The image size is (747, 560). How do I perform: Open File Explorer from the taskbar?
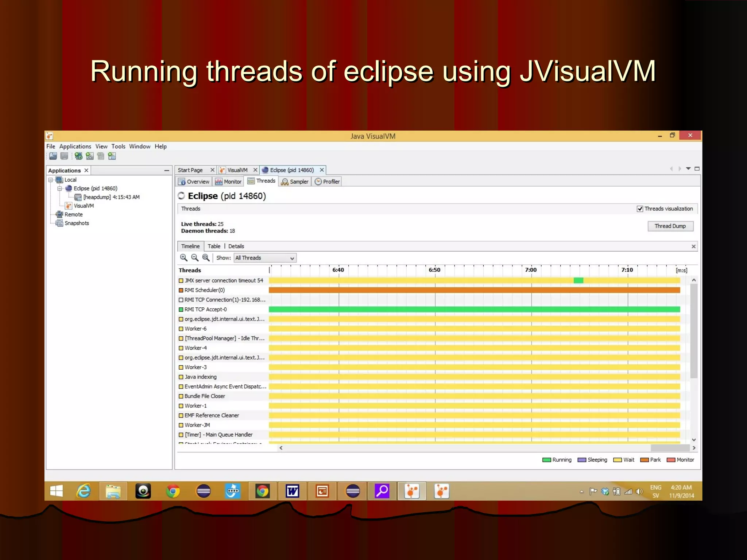click(x=113, y=491)
